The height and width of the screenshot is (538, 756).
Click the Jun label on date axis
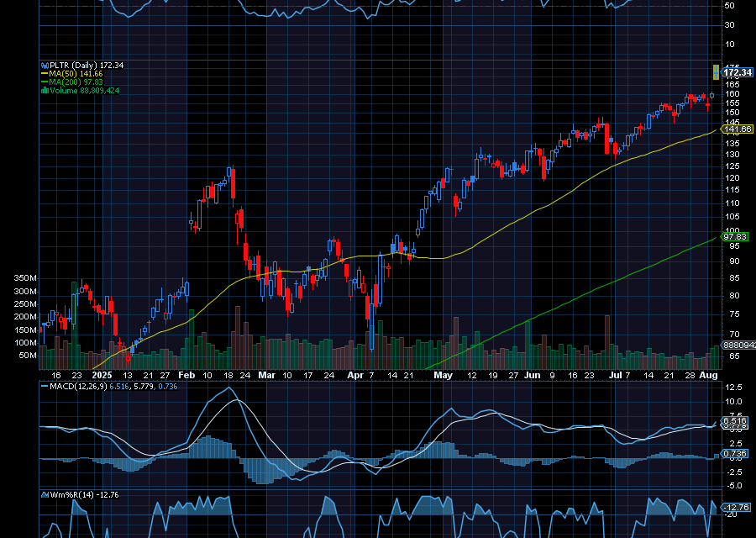pos(533,375)
